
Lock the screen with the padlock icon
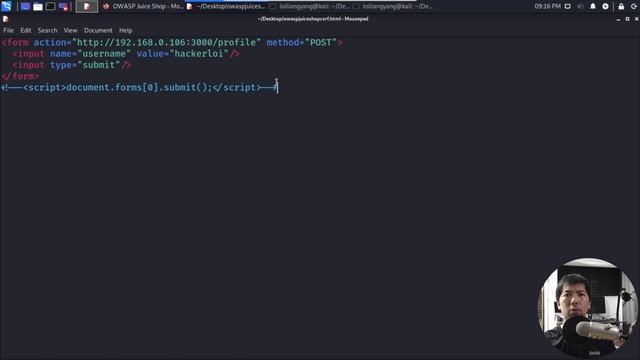pyautogui.click(x=621, y=7)
